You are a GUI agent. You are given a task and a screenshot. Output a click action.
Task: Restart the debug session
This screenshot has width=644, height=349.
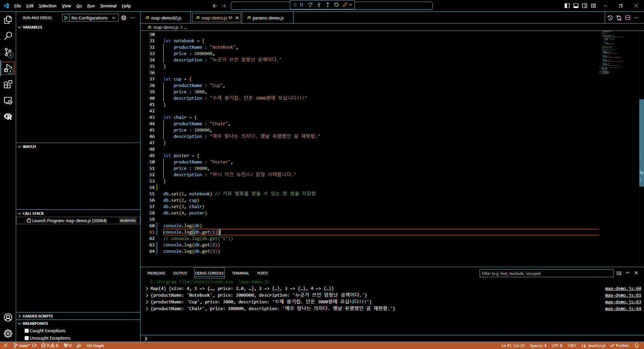click(x=336, y=5)
